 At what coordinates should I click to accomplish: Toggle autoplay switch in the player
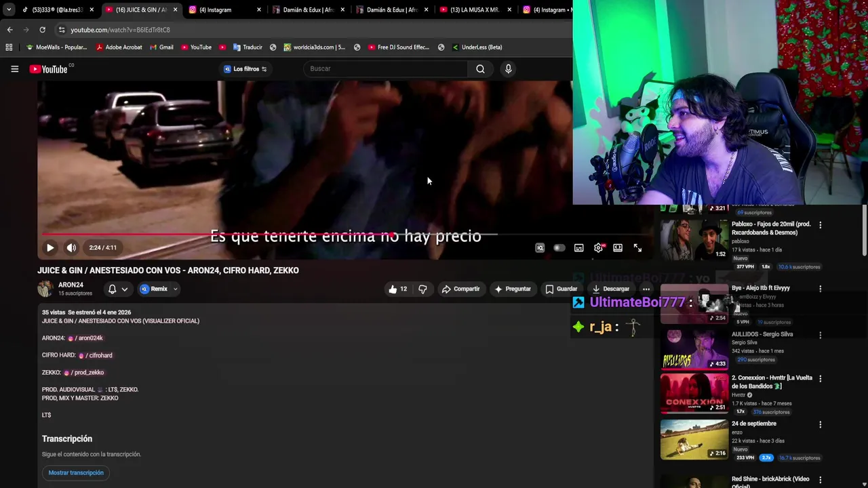click(559, 248)
